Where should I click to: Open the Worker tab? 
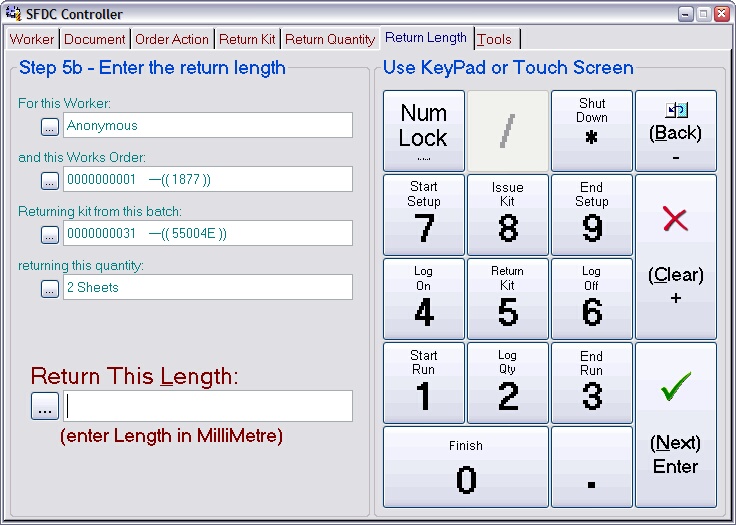coord(32,39)
